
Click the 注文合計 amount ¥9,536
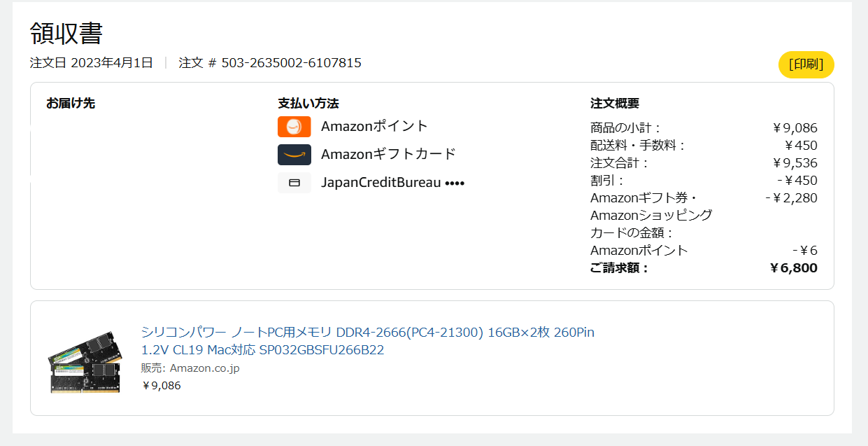tap(795, 163)
